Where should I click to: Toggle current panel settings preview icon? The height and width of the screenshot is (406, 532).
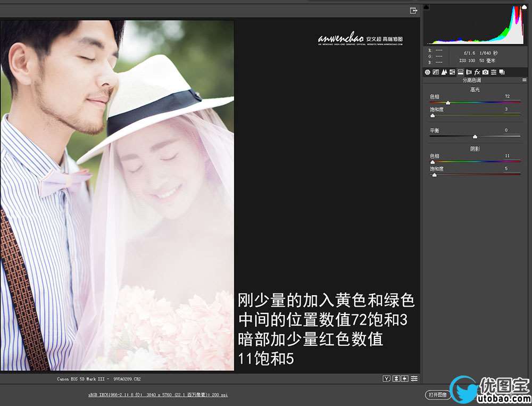(414, 378)
